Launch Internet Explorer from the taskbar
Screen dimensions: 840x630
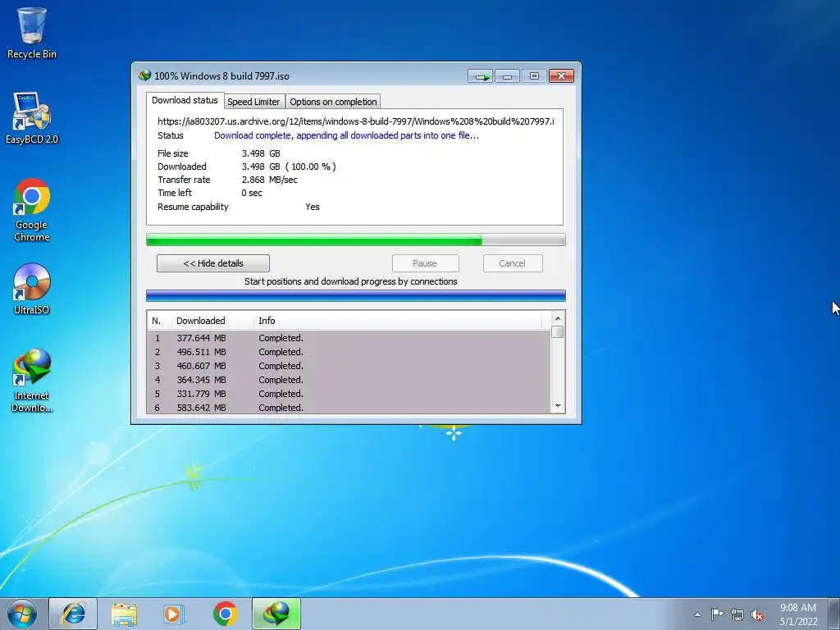[x=73, y=614]
